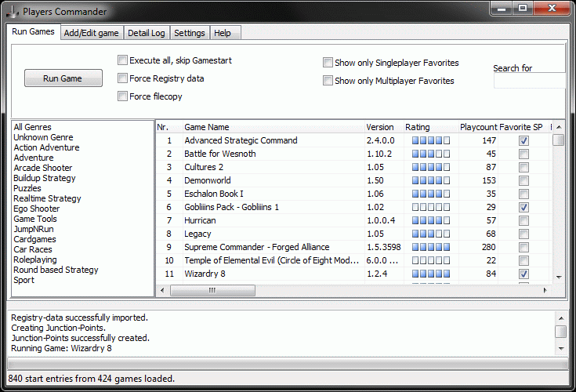Click the game list scroll-up arrow

559,127
